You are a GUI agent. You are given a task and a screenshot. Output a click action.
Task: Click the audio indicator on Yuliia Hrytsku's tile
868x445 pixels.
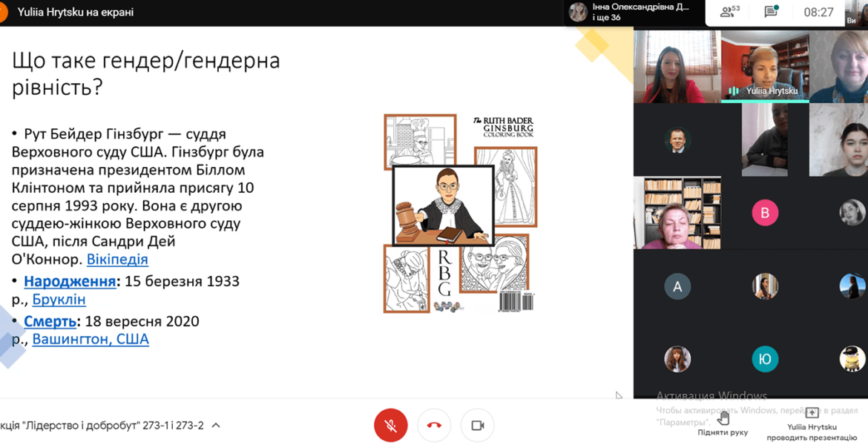pos(734,90)
